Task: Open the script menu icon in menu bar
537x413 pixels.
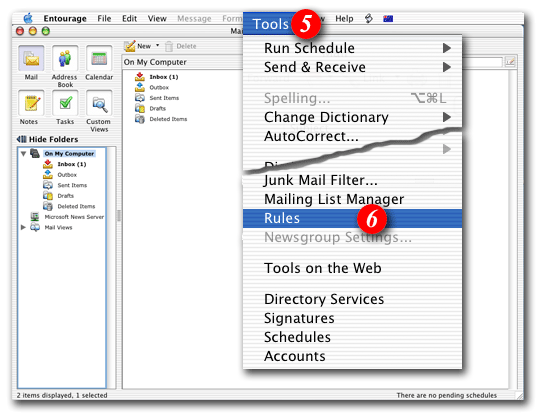Action: point(369,18)
